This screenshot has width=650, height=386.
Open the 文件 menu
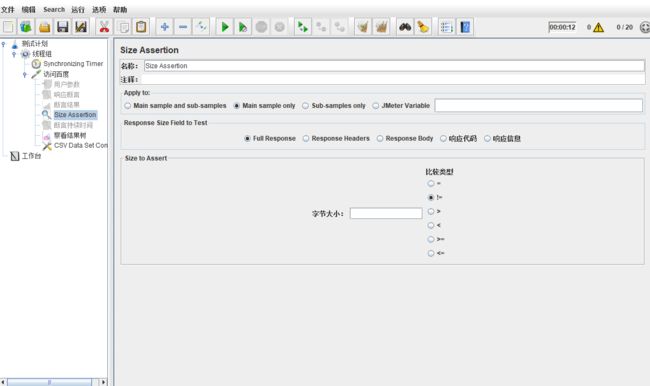click(7, 10)
